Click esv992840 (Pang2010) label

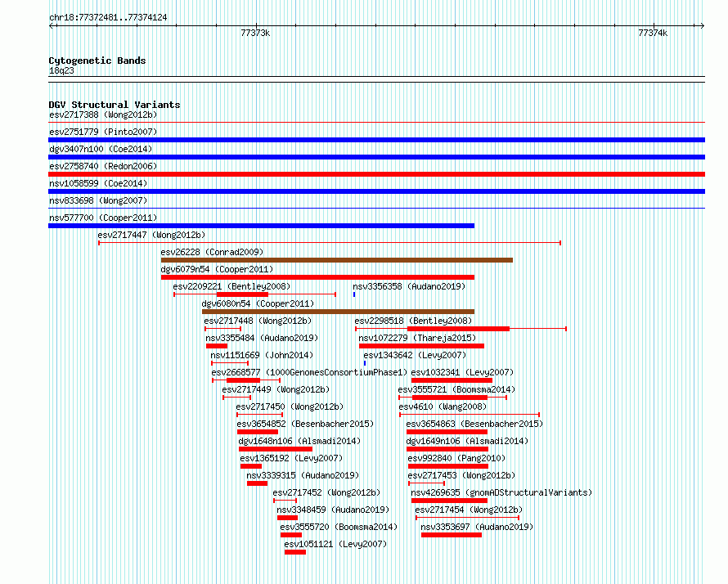(457, 458)
